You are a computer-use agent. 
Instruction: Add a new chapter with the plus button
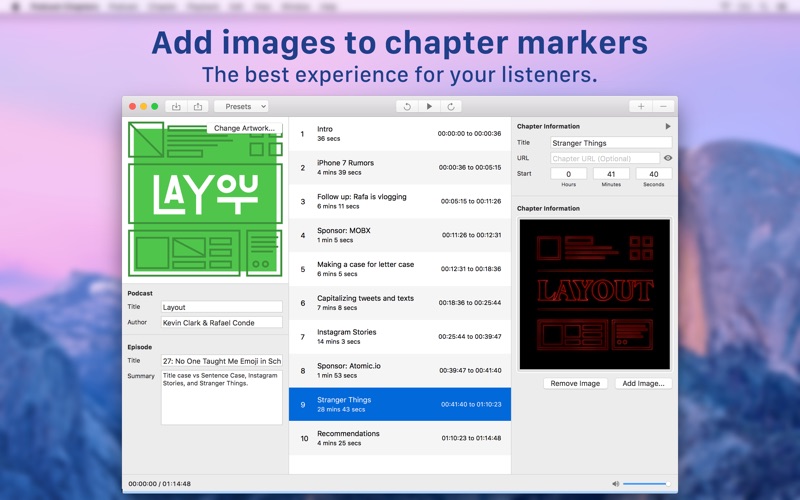tap(641, 106)
